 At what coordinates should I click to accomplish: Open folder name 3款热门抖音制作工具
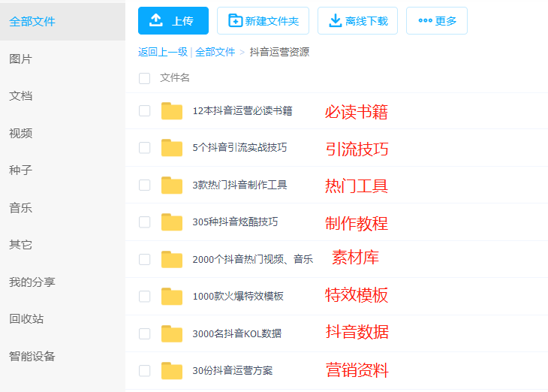[x=239, y=185]
